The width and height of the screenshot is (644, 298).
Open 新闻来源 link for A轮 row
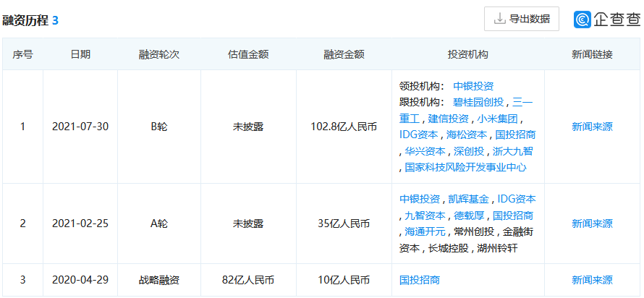(592, 223)
